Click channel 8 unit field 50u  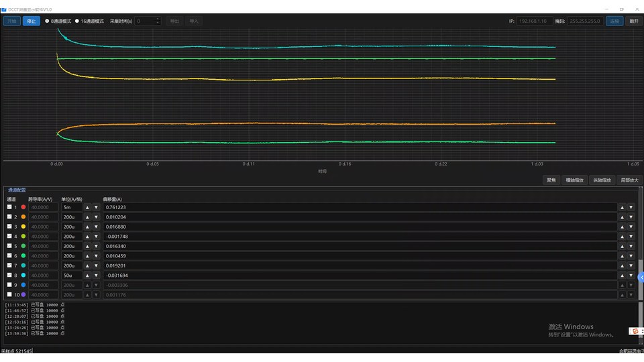click(x=72, y=276)
